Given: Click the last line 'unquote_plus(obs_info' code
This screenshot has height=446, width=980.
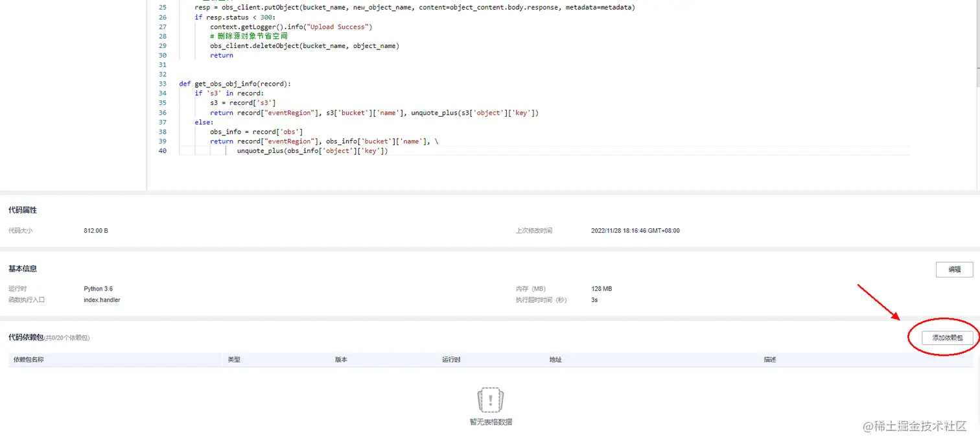Looking at the screenshot, I should pos(312,151).
